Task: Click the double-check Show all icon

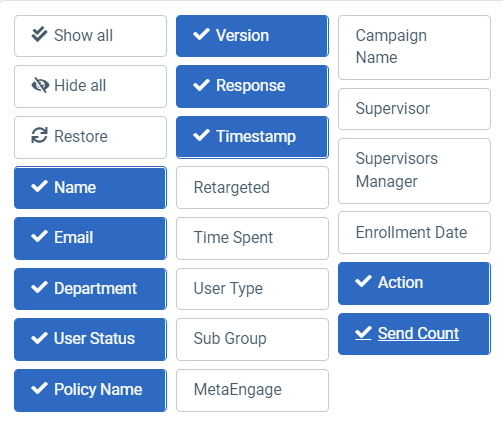Action: pos(39,35)
